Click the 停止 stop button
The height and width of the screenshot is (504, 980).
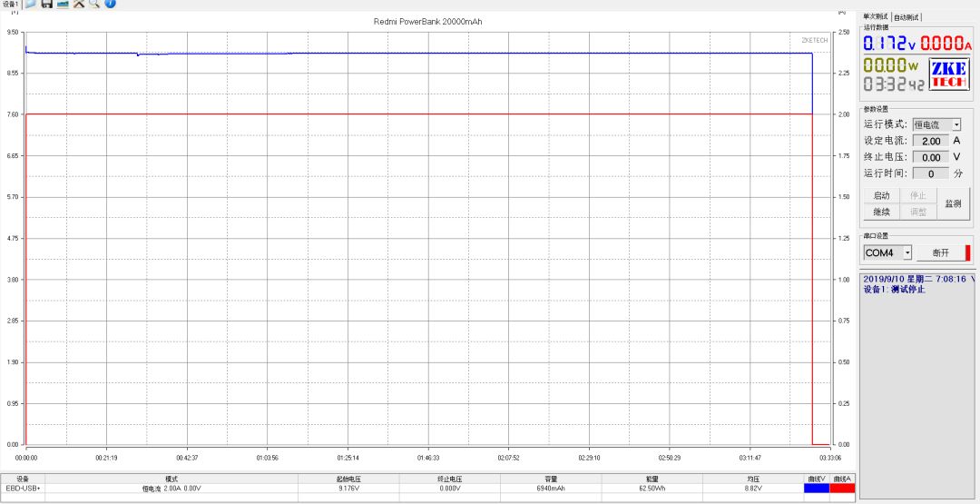point(918,195)
